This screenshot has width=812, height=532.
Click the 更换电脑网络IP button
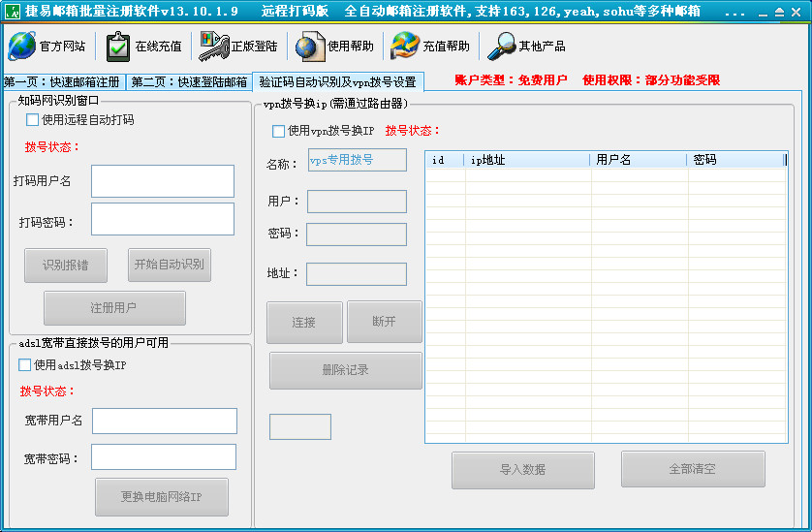pos(162,497)
